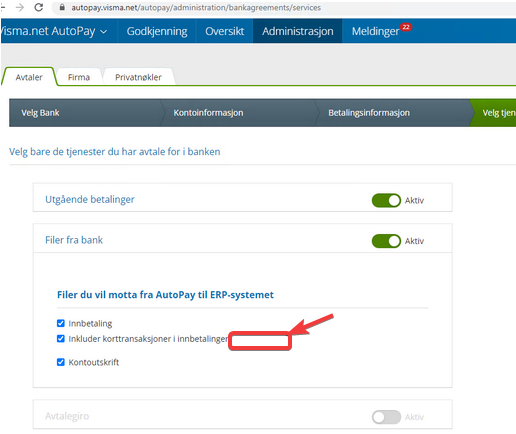The image size is (516, 434).
Task: Click the Utgående betalinger section title
Action: pyautogui.click(x=90, y=199)
